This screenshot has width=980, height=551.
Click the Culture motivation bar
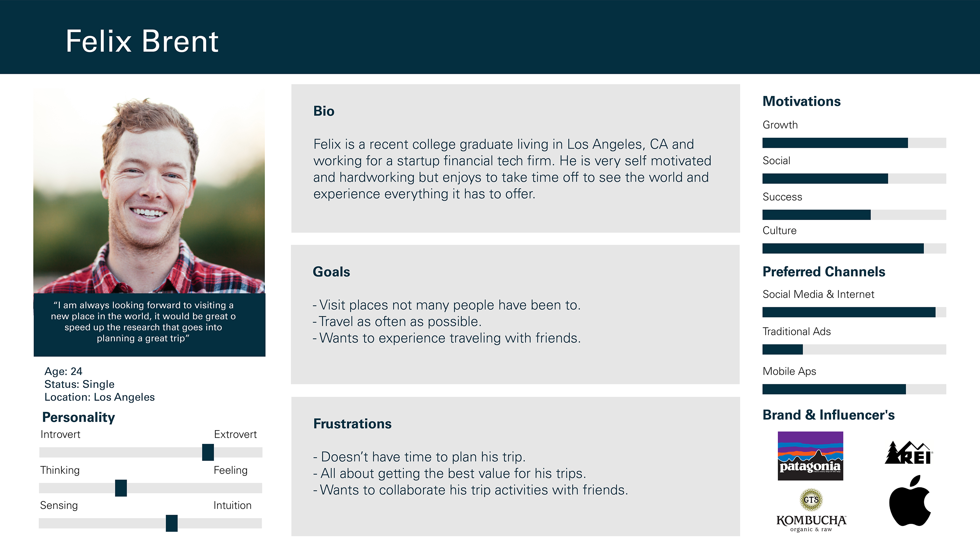[854, 248]
